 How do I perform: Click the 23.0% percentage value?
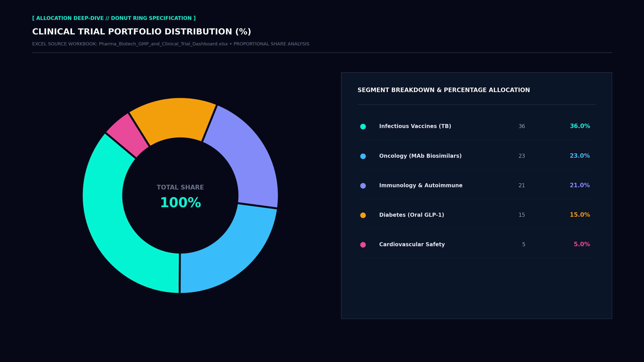[x=580, y=156]
